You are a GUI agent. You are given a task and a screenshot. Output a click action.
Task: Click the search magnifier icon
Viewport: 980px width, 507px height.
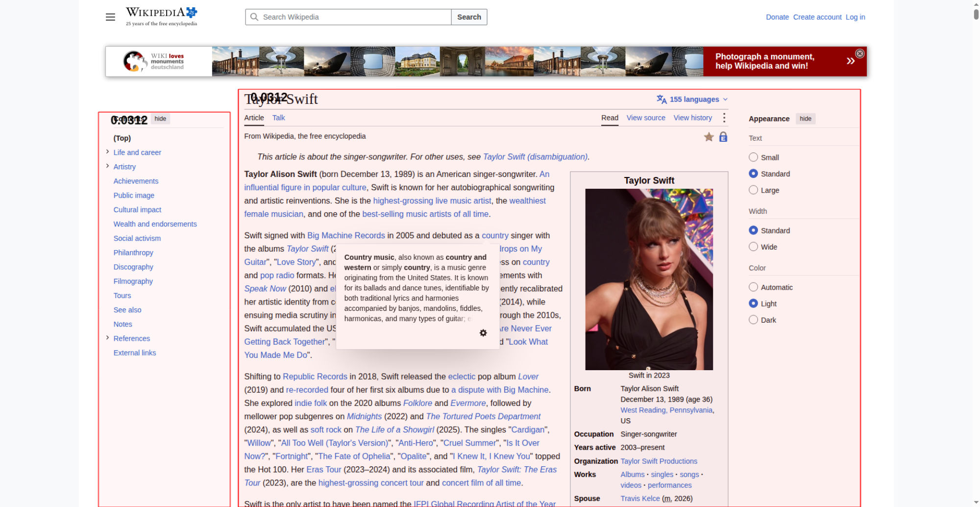(x=254, y=17)
